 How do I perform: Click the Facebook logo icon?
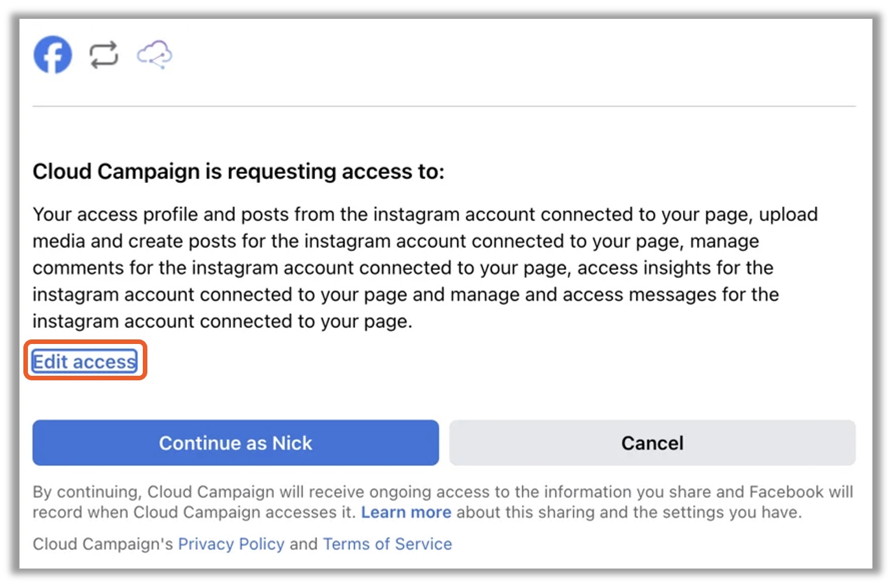tap(53, 55)
